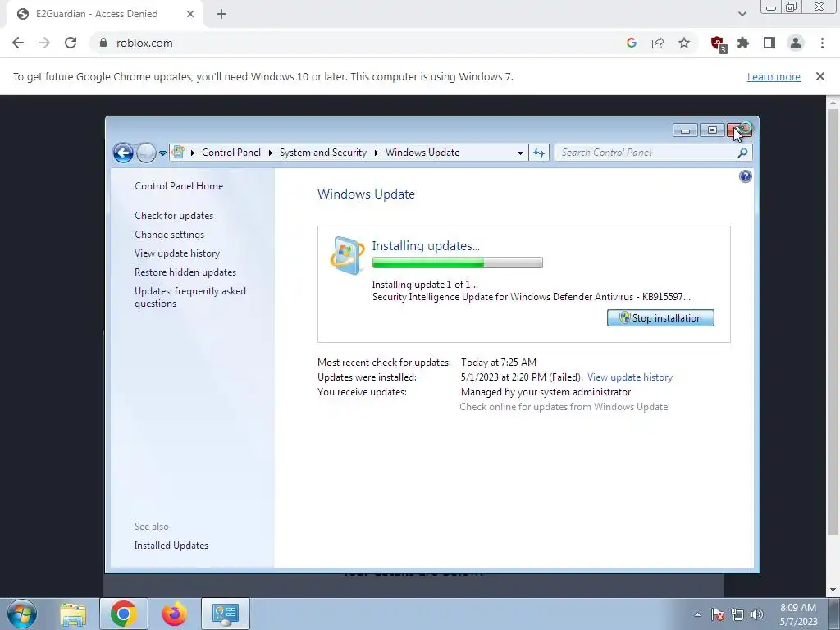Image resolution: width=840 pixels, height=630 pixels.
Task: Open Chrome tab search chevron
Action: pos(742,14)
